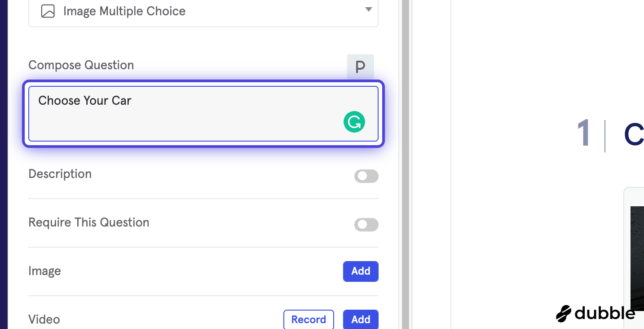Click the dubble logo icon

pos(563,313)
